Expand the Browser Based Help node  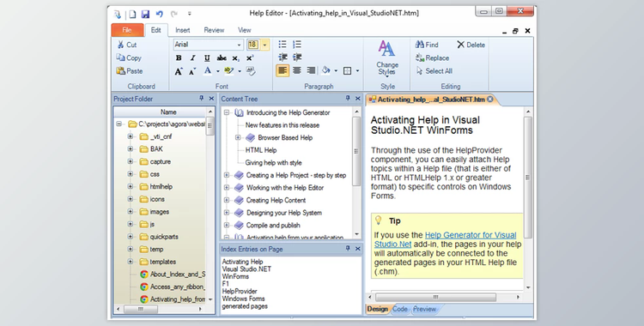pyautogui.click(x=238, y=137)
